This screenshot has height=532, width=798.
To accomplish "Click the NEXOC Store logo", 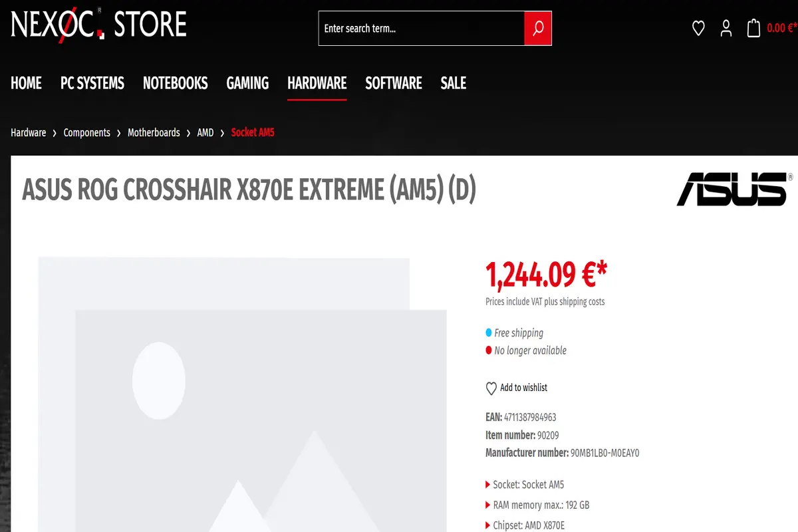I will coord(98,24).
